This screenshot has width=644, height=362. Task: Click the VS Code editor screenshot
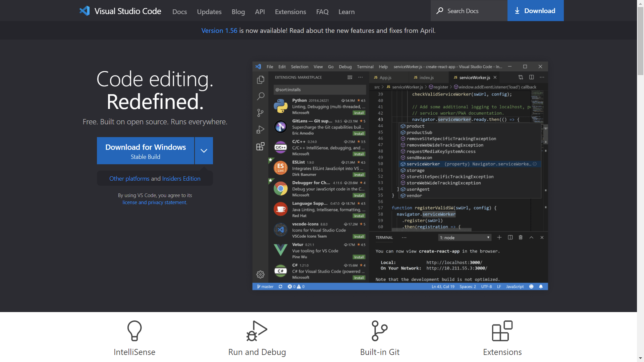click(x=400, y=176)
